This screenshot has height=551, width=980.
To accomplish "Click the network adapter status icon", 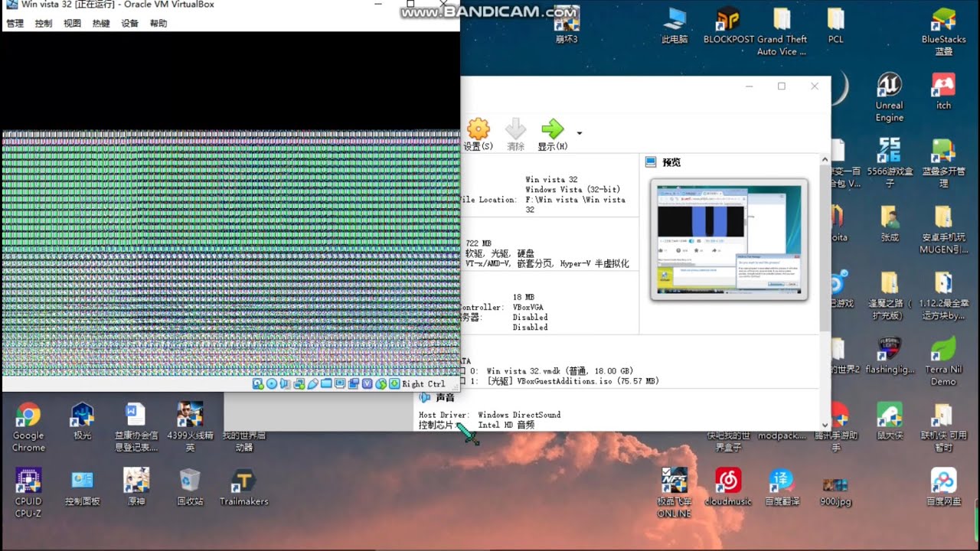I will (x=299, y=383).
